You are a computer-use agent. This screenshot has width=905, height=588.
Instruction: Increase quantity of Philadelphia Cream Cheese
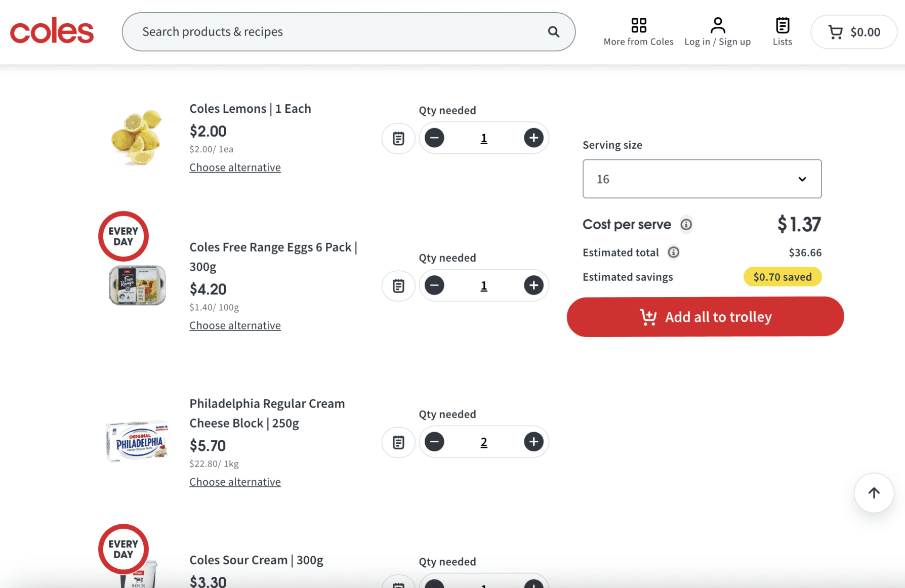533,442
